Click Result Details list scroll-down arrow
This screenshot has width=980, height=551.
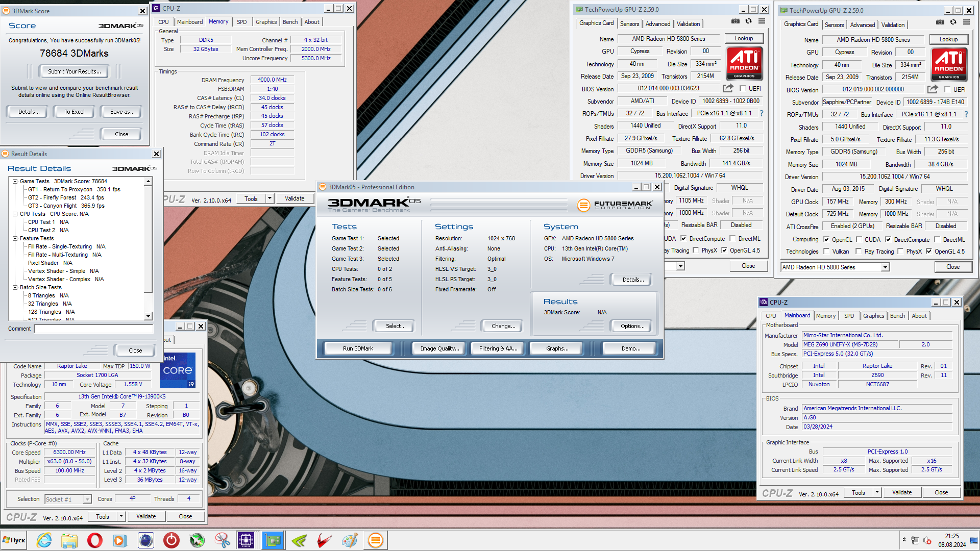coord(148,316)
